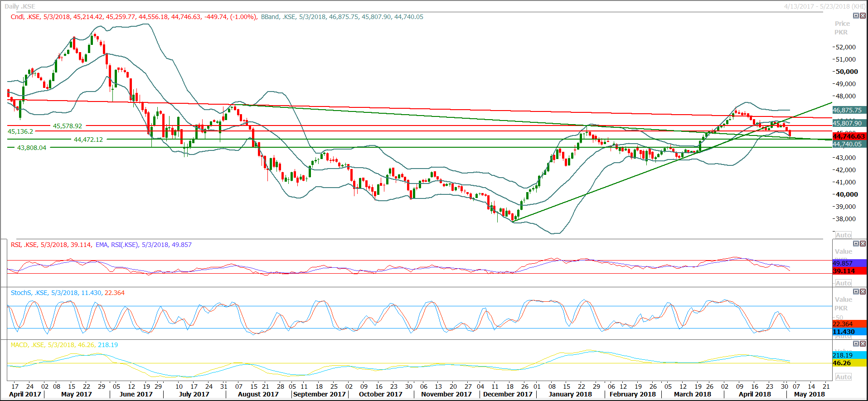Click the blue 11.430 stochastic value tag

849,332
